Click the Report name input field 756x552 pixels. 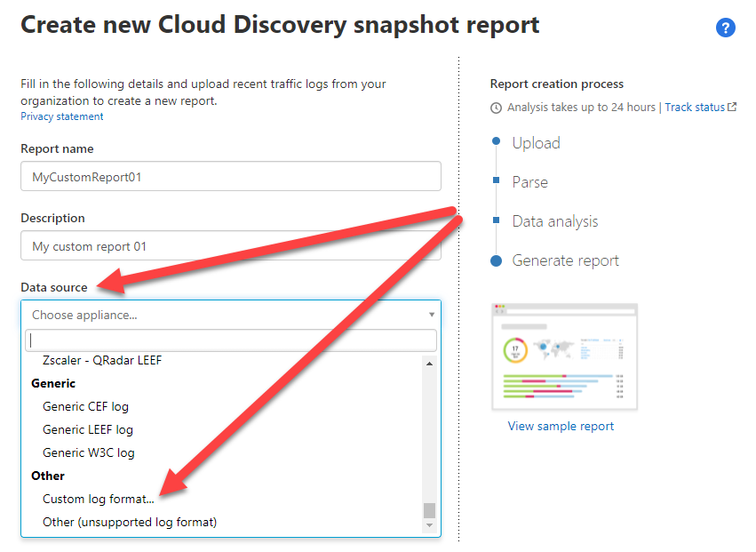tap(231, 177)
